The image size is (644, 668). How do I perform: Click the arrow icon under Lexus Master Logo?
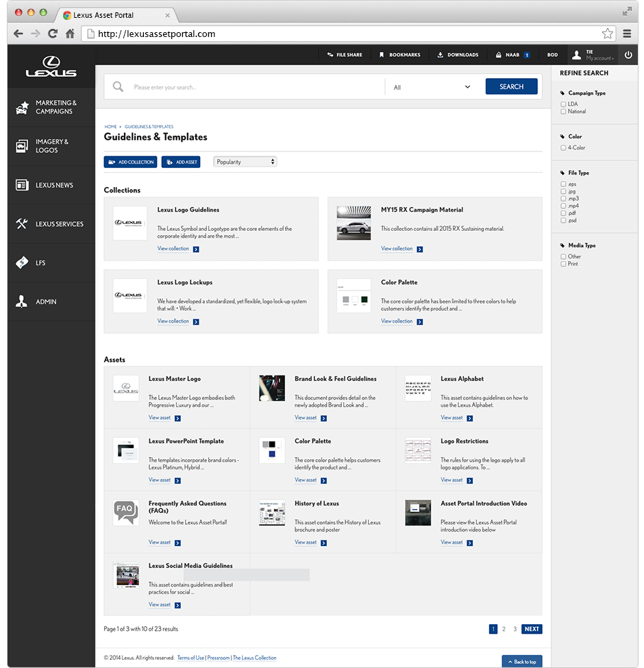(x=177, y=419)
